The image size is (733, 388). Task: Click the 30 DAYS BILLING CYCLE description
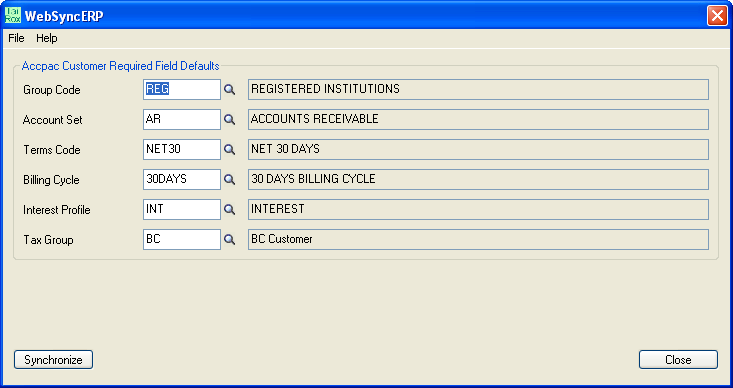click(478, 179)
